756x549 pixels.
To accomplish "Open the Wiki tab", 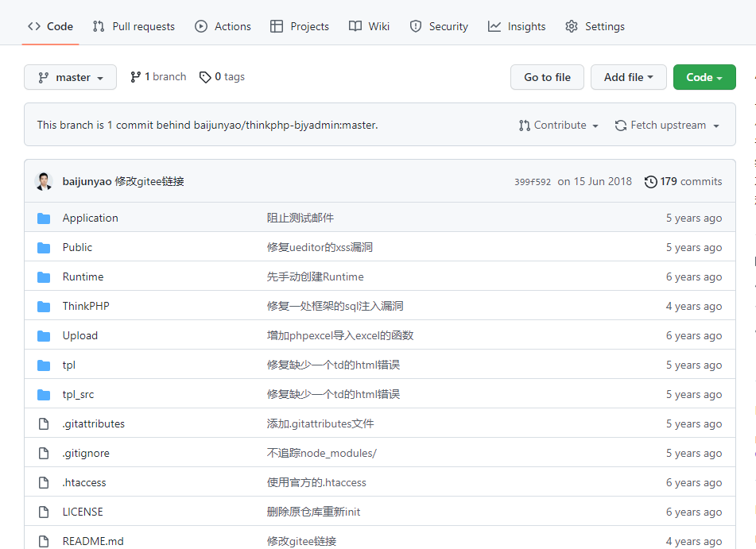I will (369, 26).
